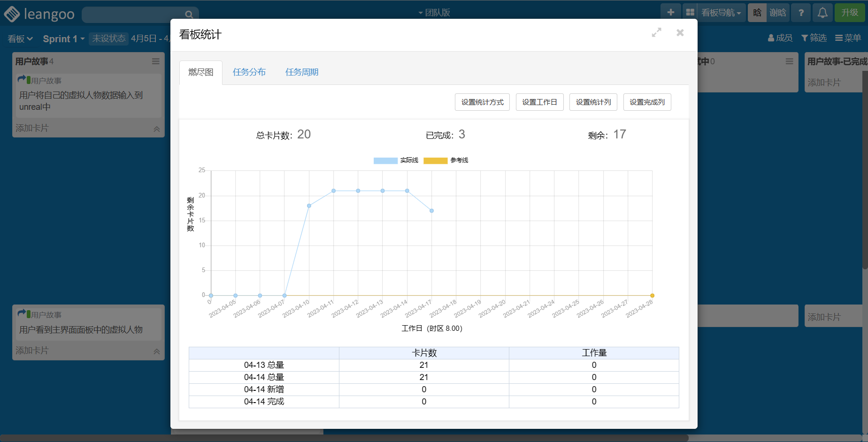The height and width of the screenshot is (442, 868).
Task: Toggle the 实际线 legend swatch
Action: coord(385,160)
